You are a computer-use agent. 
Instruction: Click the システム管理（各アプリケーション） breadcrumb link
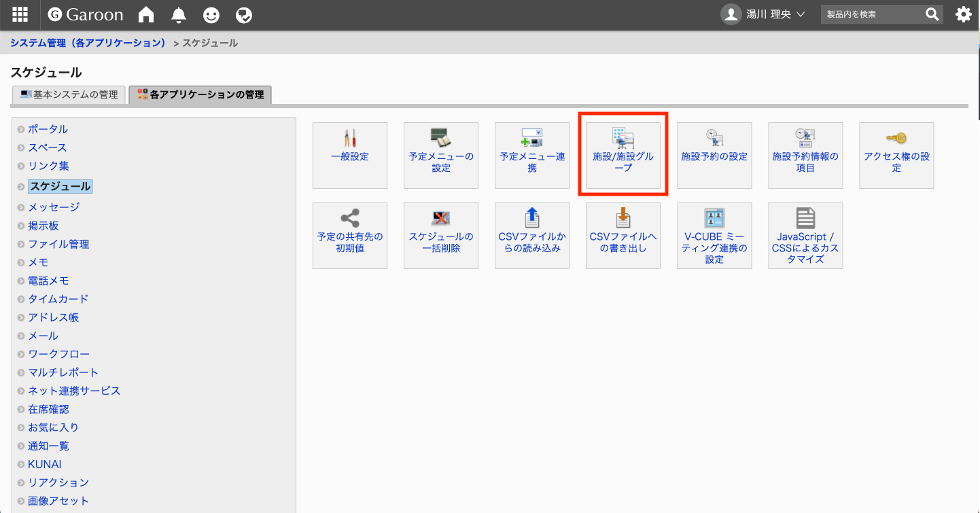[x=87, y=42]
